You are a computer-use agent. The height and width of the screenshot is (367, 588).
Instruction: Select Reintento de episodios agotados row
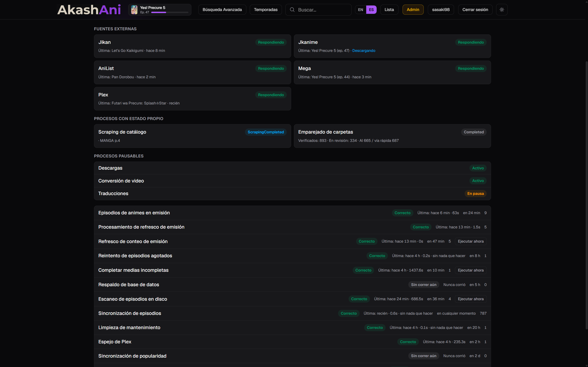(292, 256)
